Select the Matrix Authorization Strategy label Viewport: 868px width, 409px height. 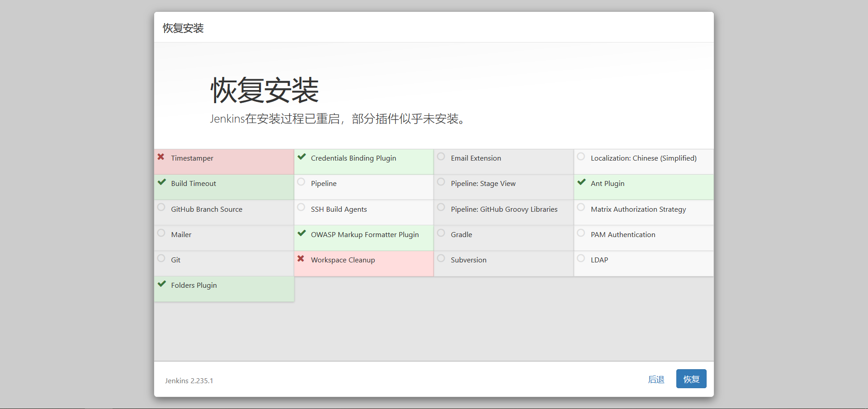point(638,209)
